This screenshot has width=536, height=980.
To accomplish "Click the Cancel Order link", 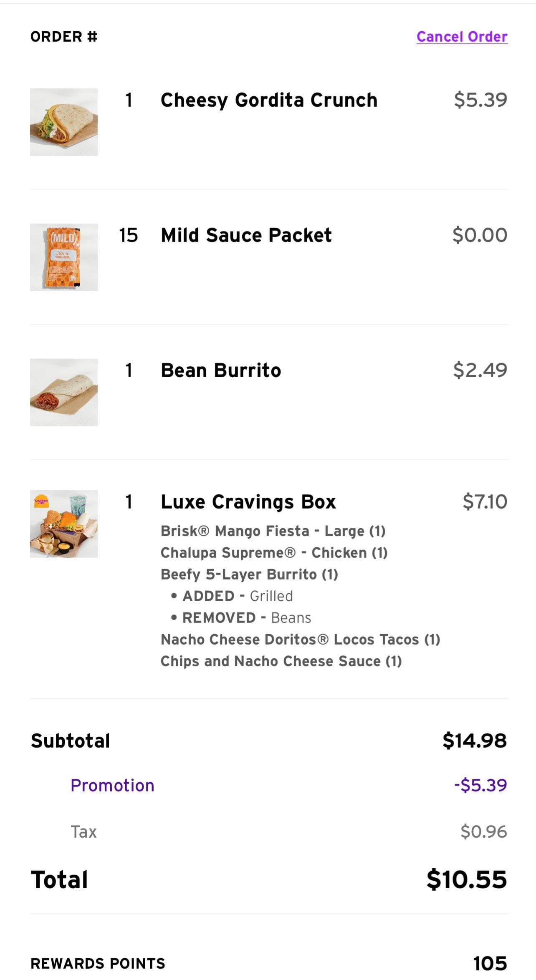I will (x=462, y=37).
